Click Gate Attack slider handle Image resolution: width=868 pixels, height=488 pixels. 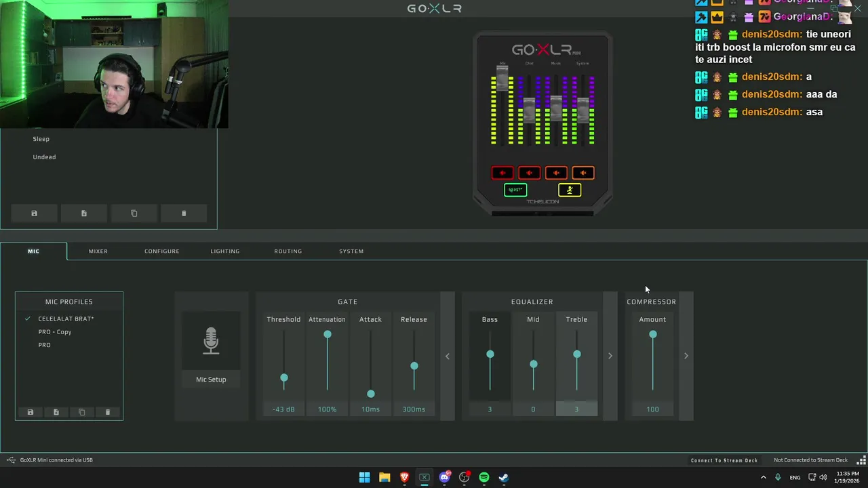tap(371, 393)
